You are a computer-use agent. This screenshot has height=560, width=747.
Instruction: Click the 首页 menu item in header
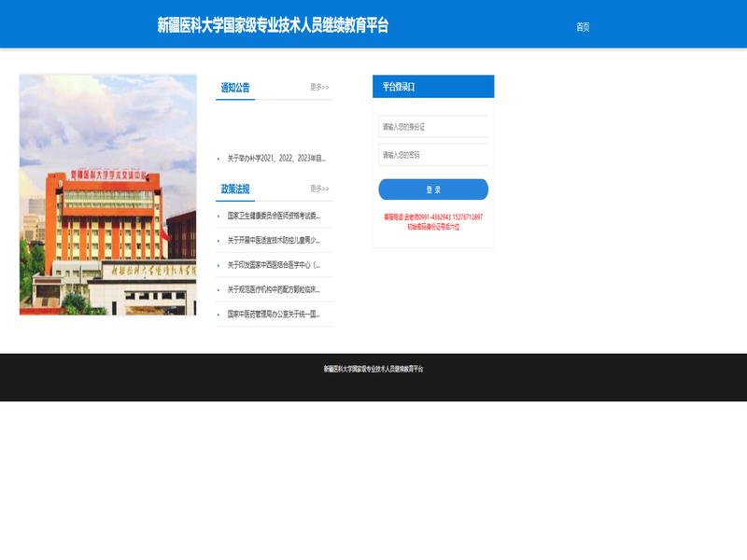583,27
